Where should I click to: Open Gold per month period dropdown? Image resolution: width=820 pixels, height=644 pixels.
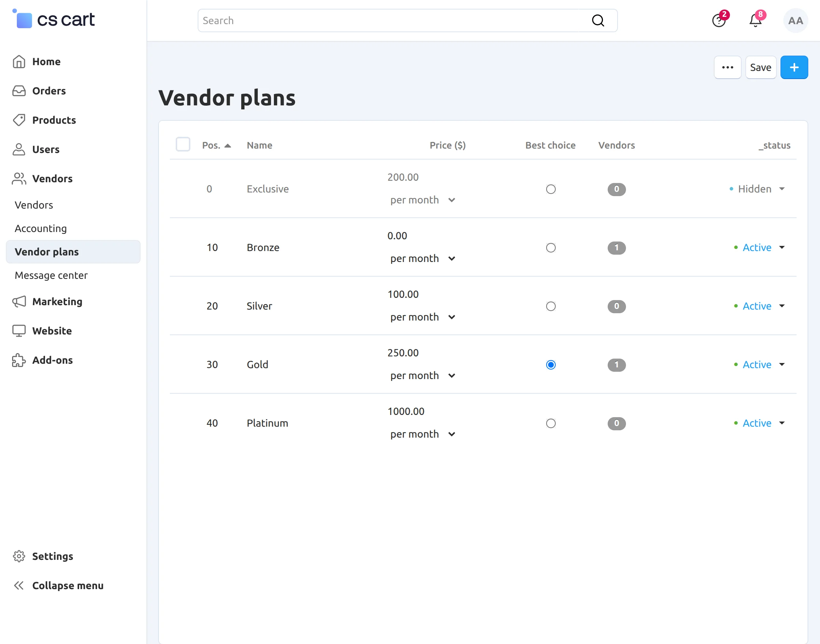pos(422,375)
